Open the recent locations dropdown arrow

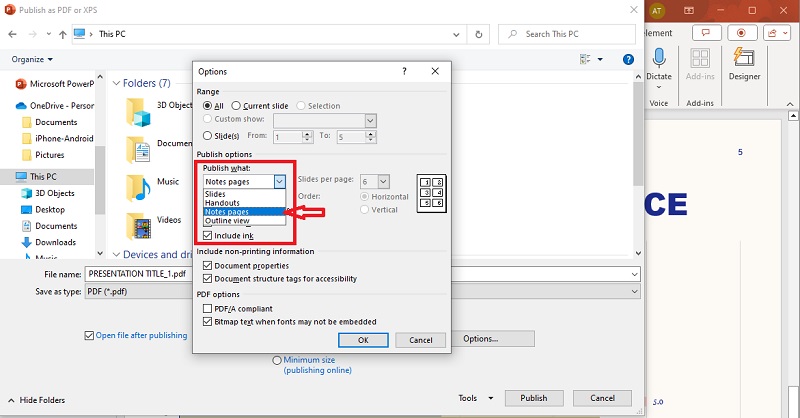coord(48,34)
